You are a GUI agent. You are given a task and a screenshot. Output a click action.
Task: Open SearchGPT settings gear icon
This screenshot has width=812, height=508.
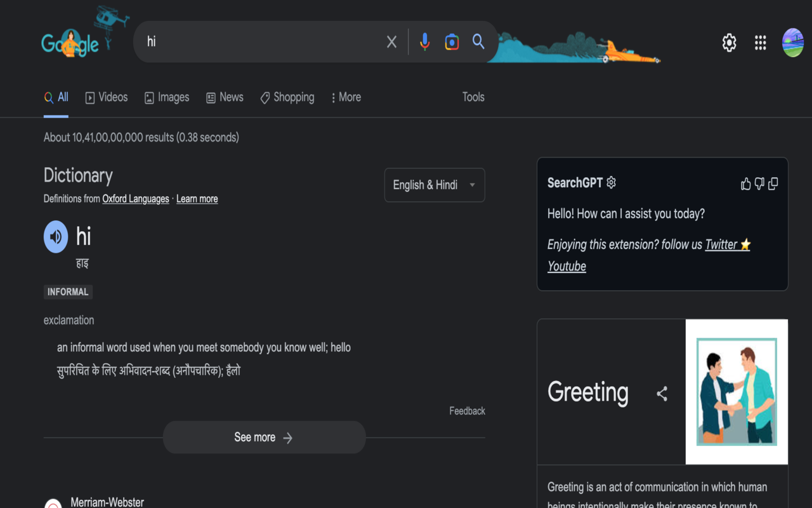pyautogui.click(x=611, y=183)
